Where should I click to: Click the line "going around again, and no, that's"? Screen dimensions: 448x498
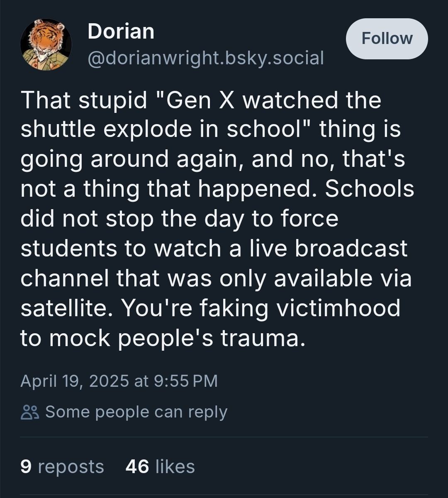point(212,159)
